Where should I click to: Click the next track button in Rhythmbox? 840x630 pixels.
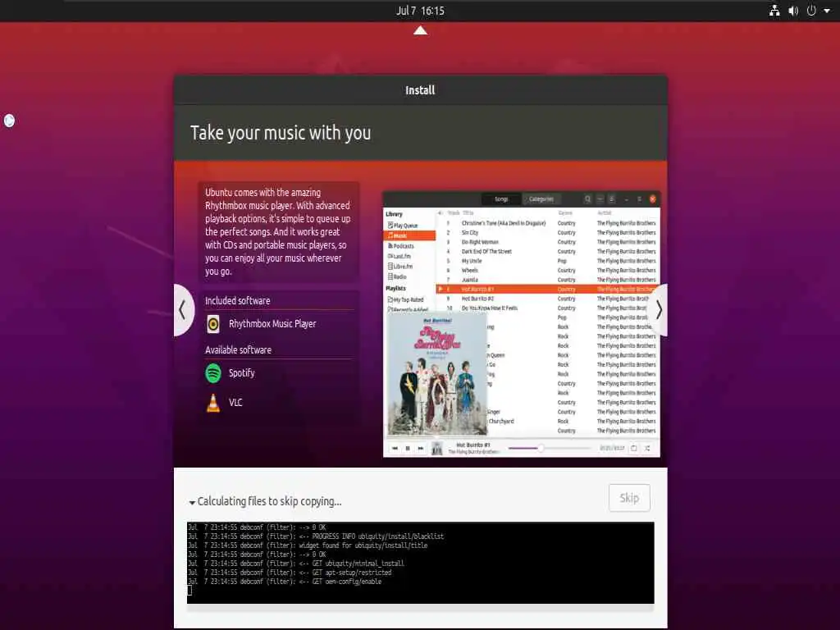[x=421, y=448]
